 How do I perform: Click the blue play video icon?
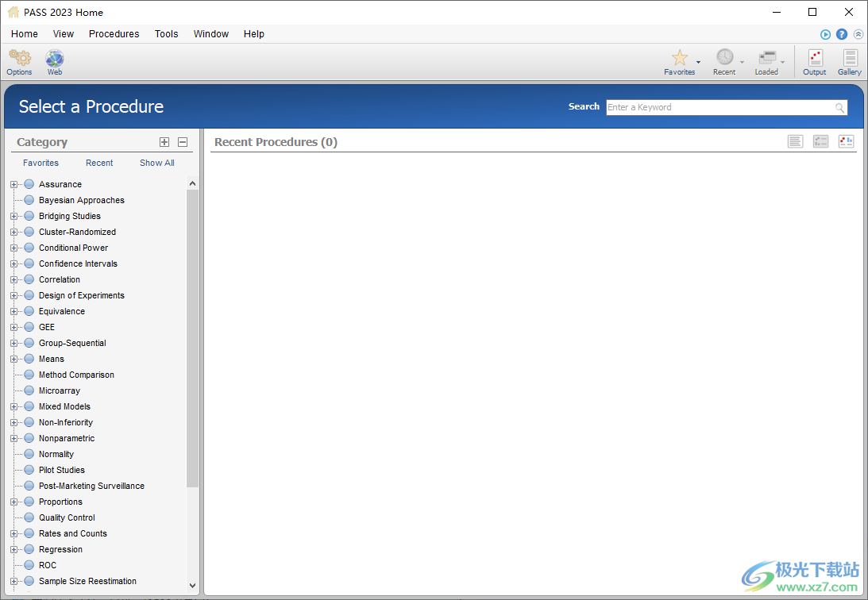(825, 34)
